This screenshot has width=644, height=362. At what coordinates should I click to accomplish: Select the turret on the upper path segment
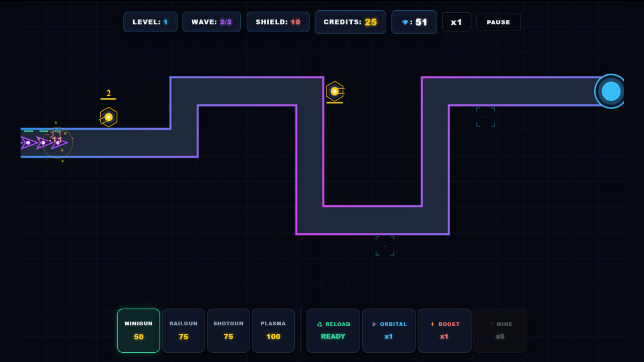click(335, 91)
